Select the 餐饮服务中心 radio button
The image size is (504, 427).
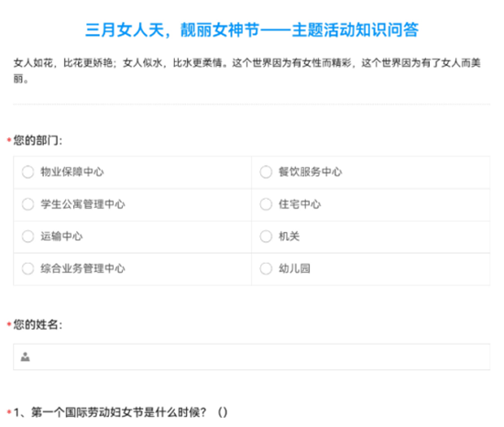[x=266, y=172]
